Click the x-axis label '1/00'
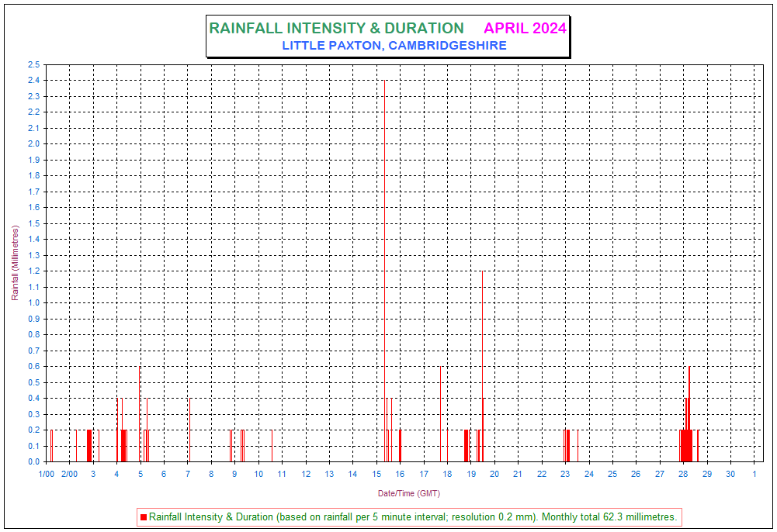 (x=46, y=474)
